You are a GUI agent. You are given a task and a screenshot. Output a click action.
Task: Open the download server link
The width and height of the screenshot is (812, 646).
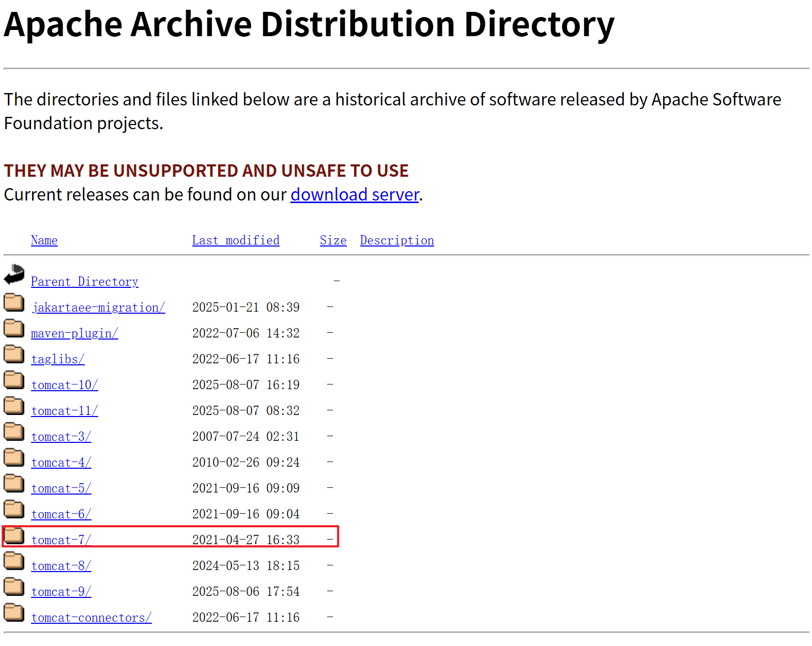(355, 195)
